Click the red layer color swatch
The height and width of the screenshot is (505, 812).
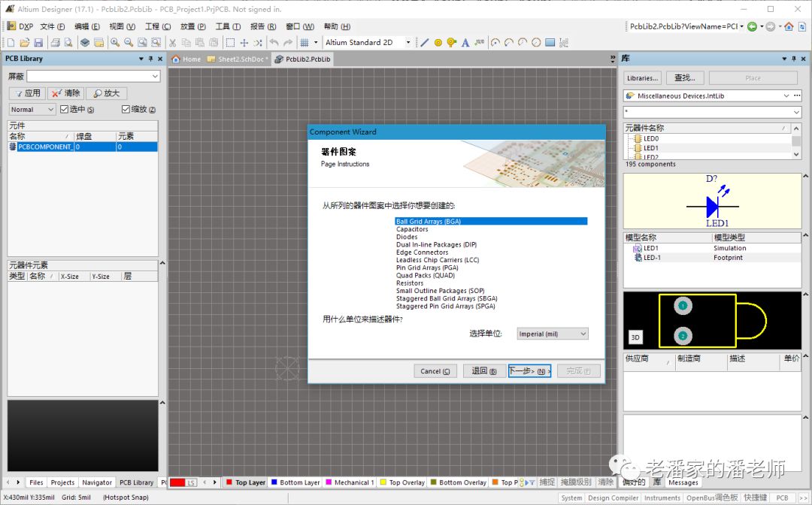pyautogui.click(x=177, y=482)
